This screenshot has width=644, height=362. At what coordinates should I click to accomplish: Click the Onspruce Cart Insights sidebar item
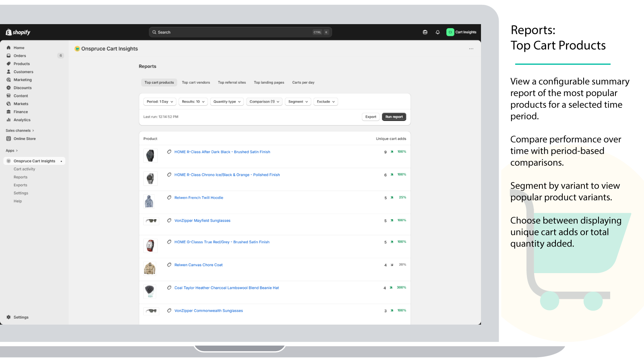[34, 161]
